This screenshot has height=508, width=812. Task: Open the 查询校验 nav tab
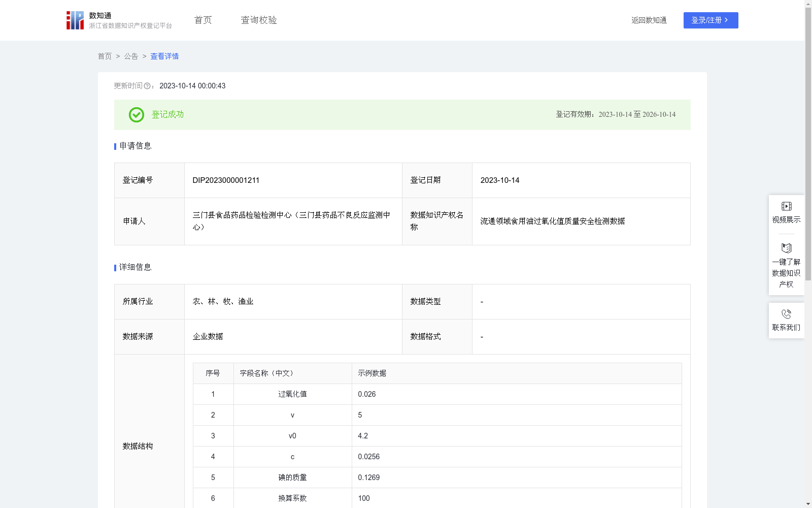(x=259, y=20)
